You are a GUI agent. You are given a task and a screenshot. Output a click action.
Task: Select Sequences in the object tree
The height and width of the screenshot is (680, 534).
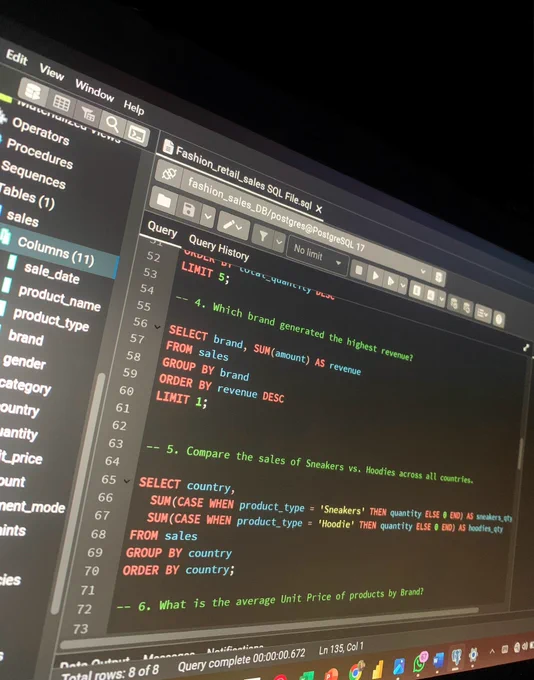pos(33,174)
